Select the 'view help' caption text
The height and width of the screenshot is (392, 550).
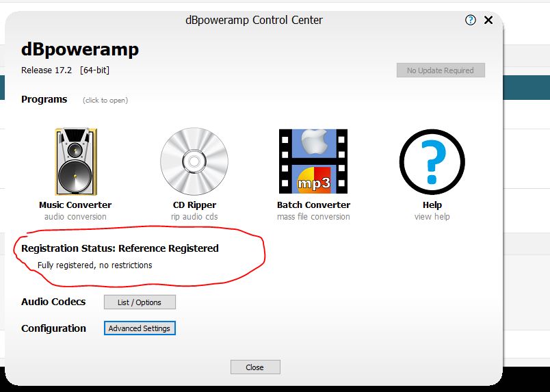coord(432,217)
